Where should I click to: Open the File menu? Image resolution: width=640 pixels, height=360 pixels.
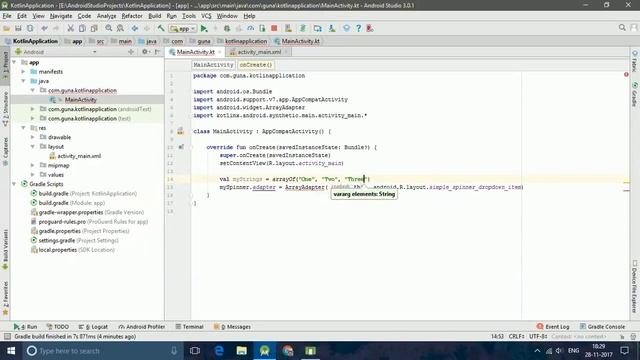click(7, 16)
